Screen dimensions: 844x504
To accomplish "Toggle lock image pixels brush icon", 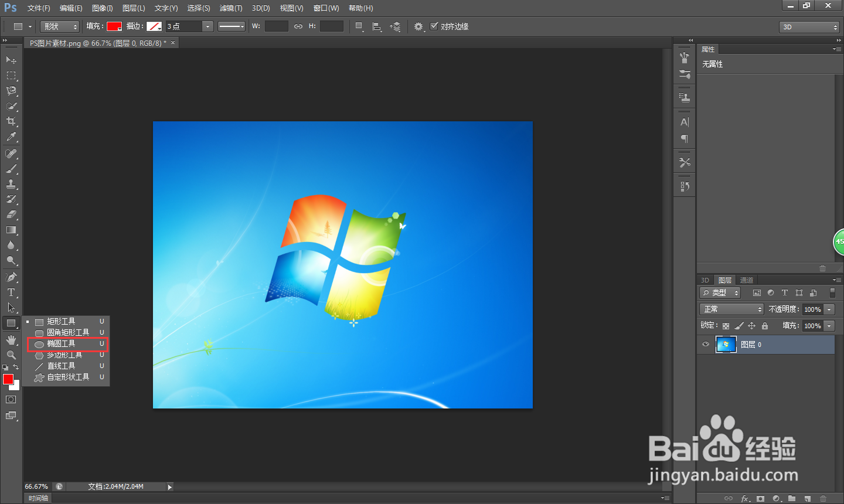I will coord(739,325).
